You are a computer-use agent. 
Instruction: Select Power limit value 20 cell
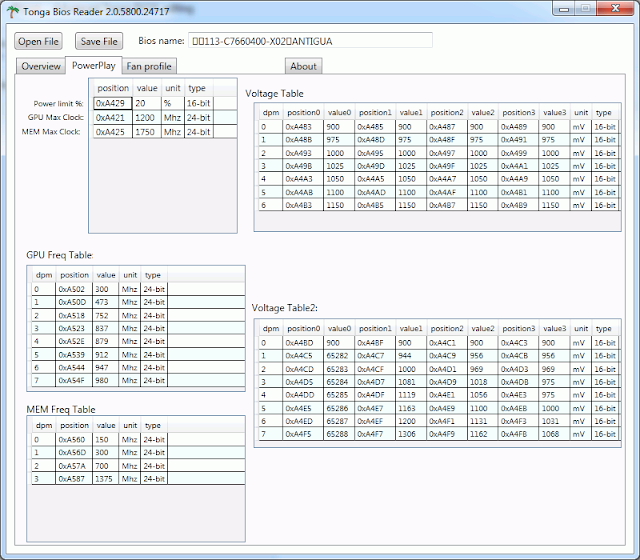pos(147,103)
